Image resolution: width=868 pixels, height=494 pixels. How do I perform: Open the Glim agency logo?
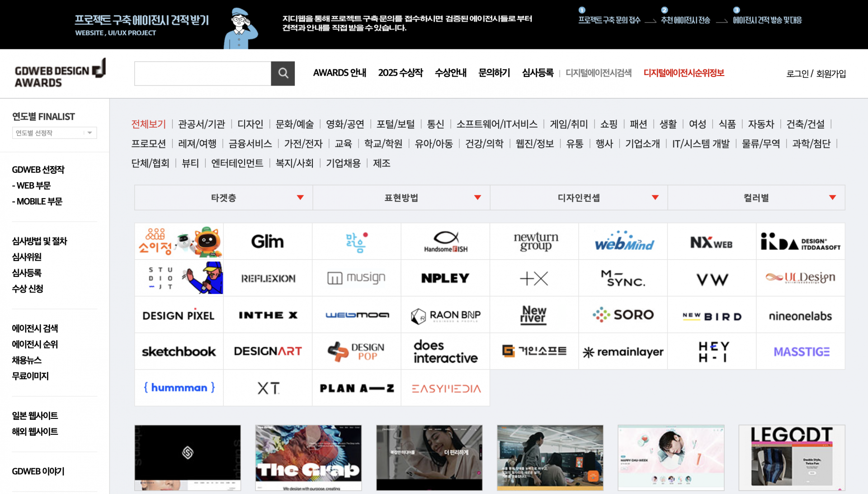point(268,242)
